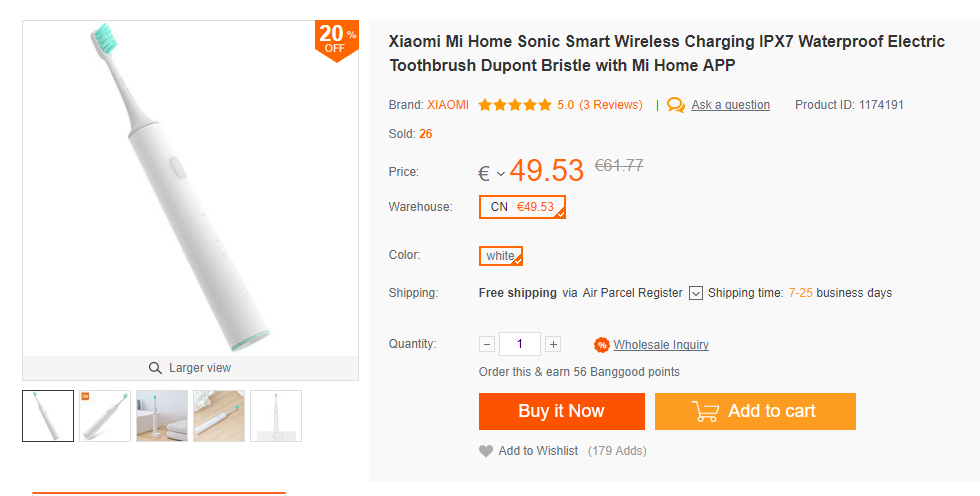The image size is (980, 496).
Task: Open the XIAOMI brand link
Action: [x=448, y=105]
